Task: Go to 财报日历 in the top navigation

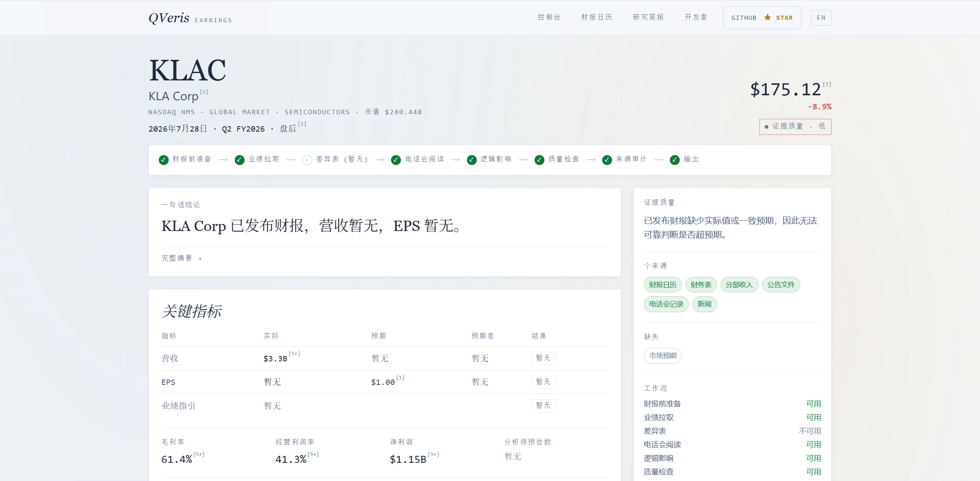Action: [x=597, y=17]
